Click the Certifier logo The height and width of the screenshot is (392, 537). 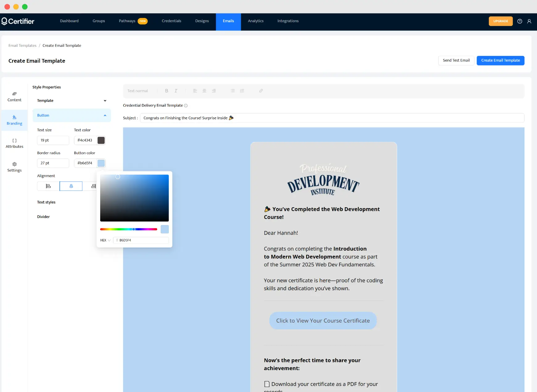click(18, 21)
